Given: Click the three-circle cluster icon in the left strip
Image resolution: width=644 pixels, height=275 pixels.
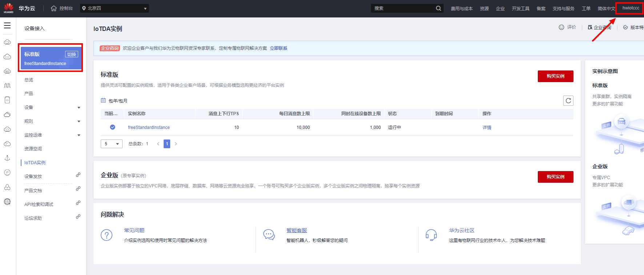Looking at the screenshot, I should pos(7,187).
